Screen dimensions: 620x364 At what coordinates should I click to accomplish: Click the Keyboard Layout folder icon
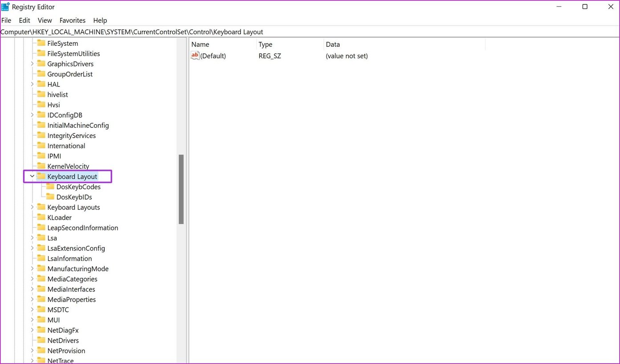click(41, 176)
